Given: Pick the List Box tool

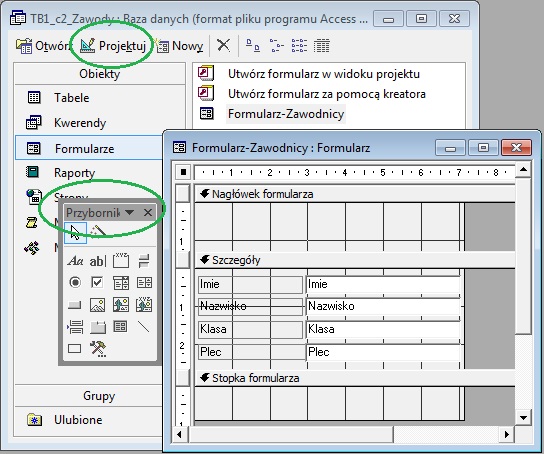Looking at the screenshot, I should click(144, 283).
